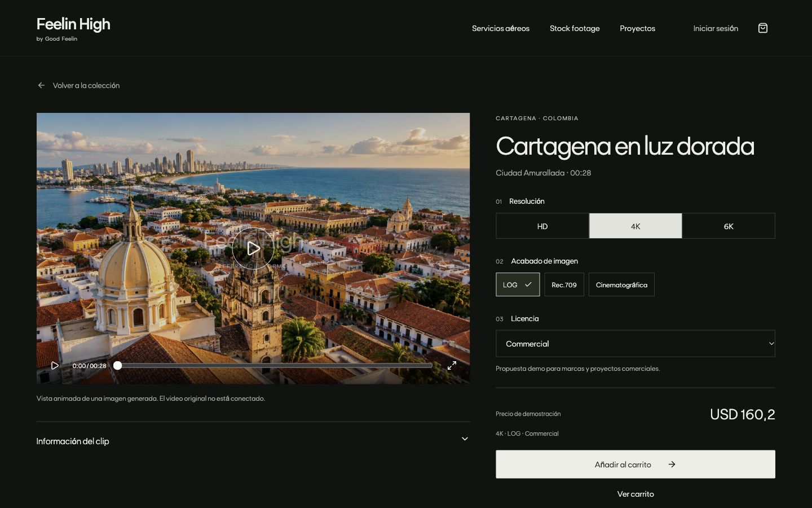Click the Precio de demostración label
This screenshot has height=508, width=812.
click(x=528, y=414)
